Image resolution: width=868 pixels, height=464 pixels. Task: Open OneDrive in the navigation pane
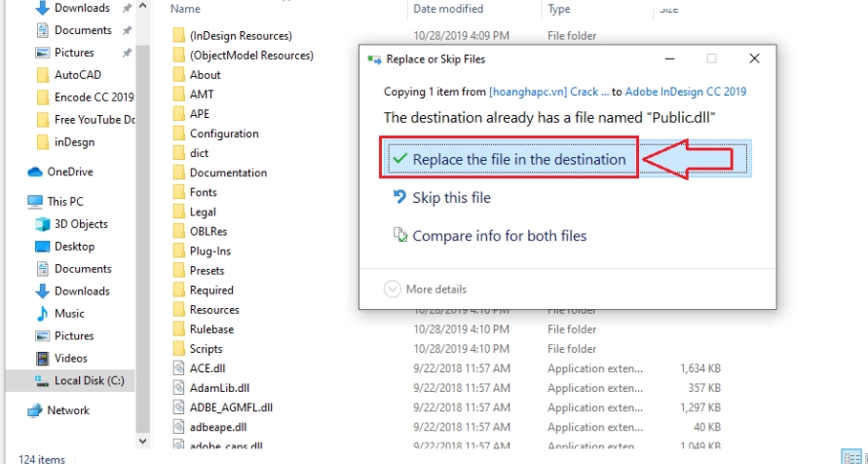tap(69, 172)
